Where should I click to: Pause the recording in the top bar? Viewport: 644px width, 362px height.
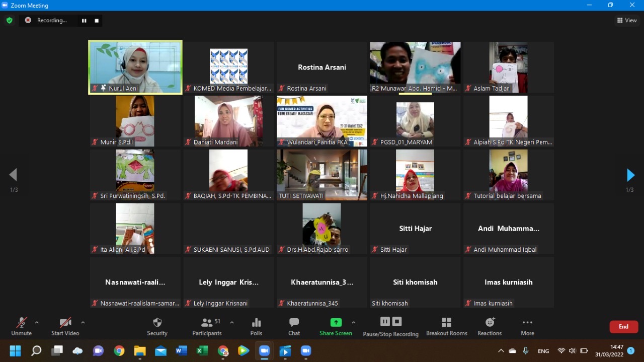[x=84, y=21]
